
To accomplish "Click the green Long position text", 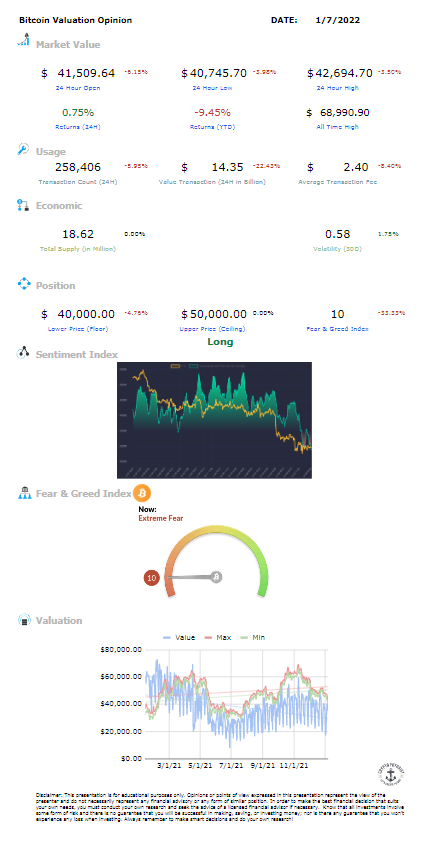I will tap(220, 342).
